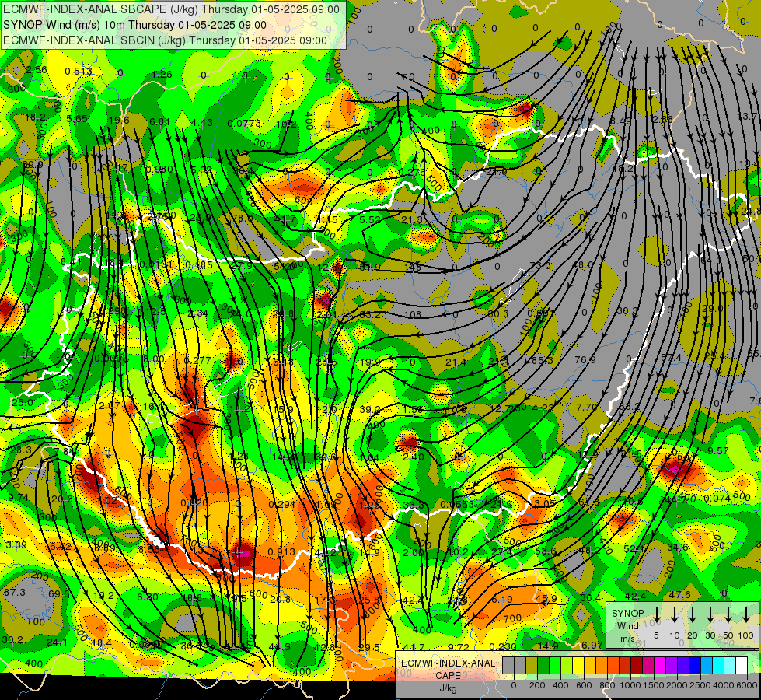Click the '69.6' value on the map
761x700 pixels.
point(59,594)
